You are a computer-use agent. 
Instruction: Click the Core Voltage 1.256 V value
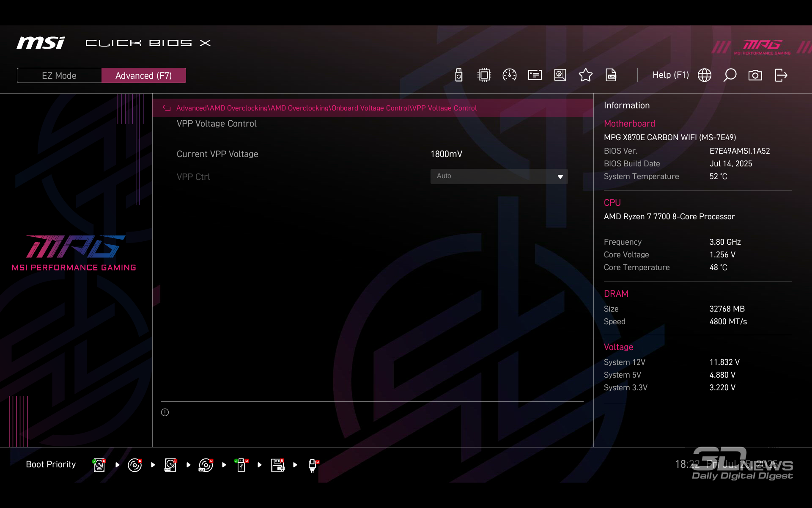pos(722,255)
